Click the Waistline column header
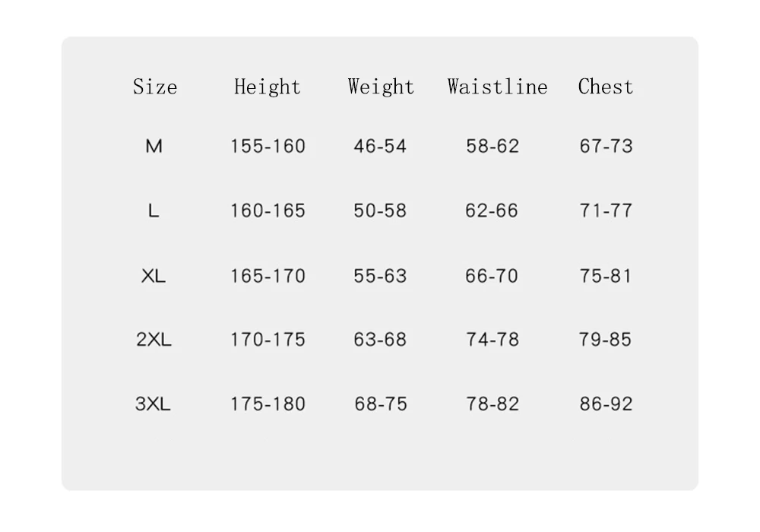Image resolution: width=760 pixels, height=532 pixels. coord(497,87)
